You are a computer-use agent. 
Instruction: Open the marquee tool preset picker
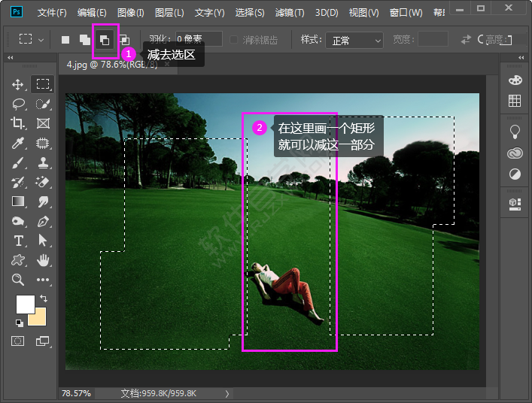(x=31, y=39)
